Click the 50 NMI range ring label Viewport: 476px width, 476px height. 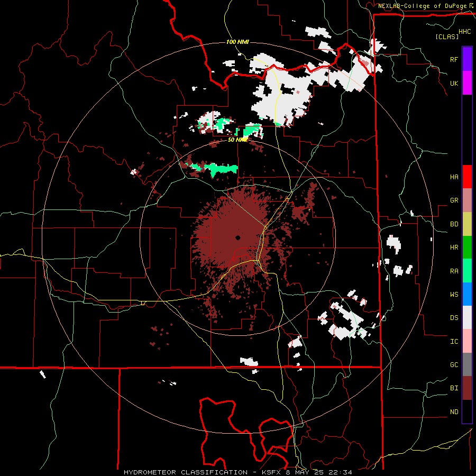pos(237,140)
